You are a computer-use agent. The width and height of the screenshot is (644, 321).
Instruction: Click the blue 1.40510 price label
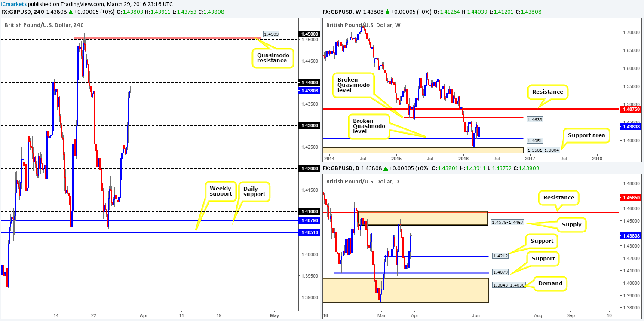(x=310, y=232)
